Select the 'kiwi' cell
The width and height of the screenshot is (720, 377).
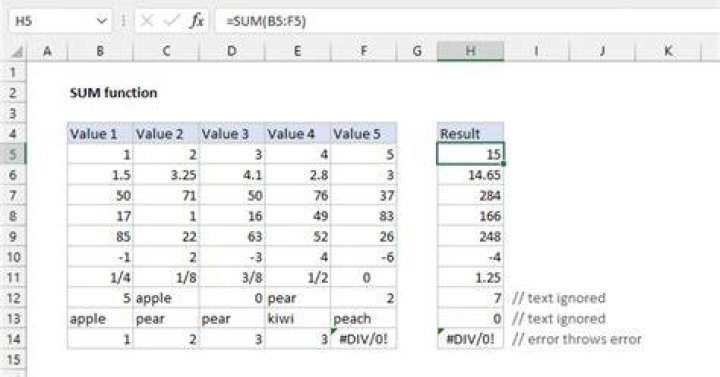point(298,319)
